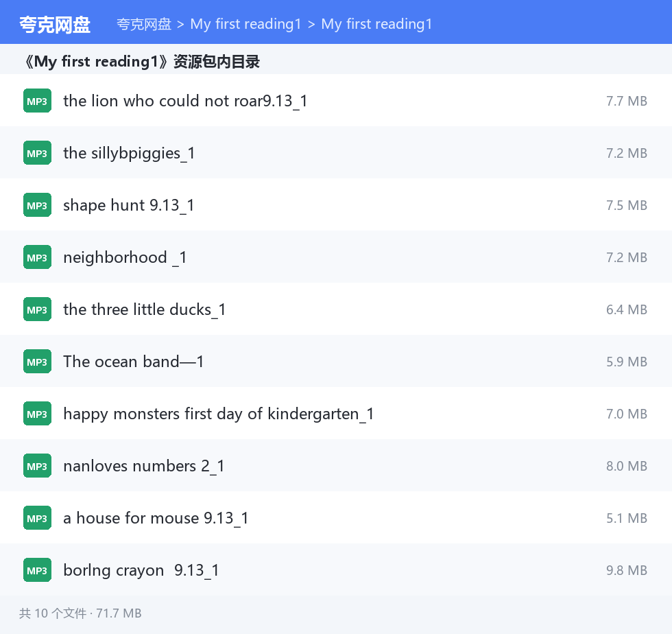Click the MP3 icon for nanloves numbers 2_1
The height and width of the screenshot is (634, 672).
coord(37,466)
